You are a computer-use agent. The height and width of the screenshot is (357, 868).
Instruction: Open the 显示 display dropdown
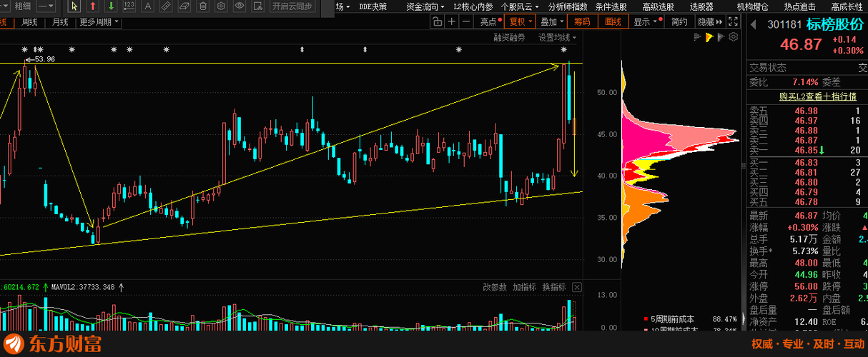(x=645, y=21)
